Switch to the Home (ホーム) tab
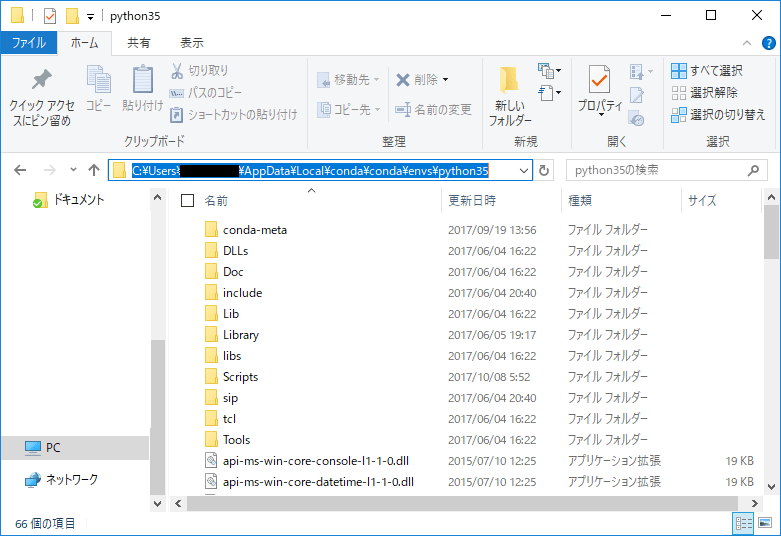The width and height of the screenshot is (781, 536). click(85, 43)
